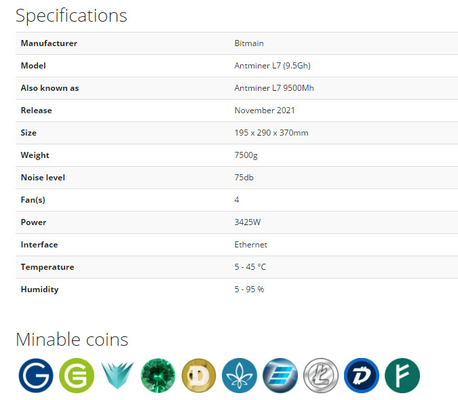Click the 'Manufacturer' row label
Screen dimensions: 458x400
(x=49, y=43)
